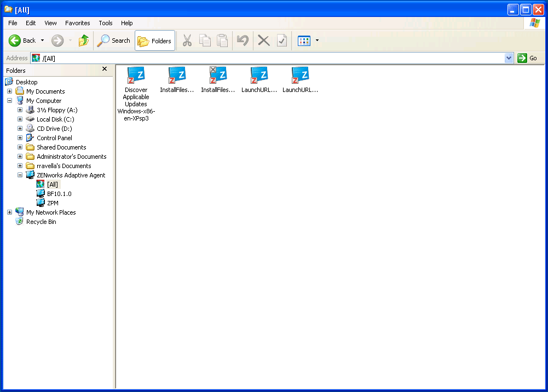548x392 pixels.
Task: Expand My Documents tree node
Action: (x=9, y=91)
